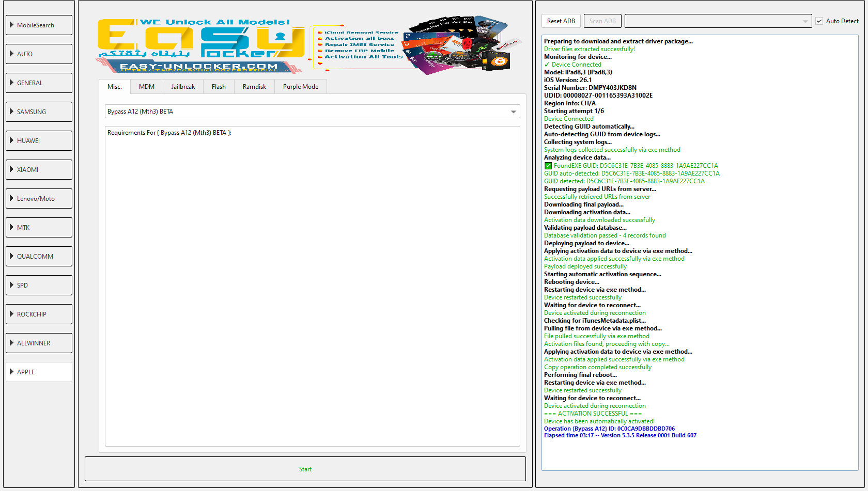
Task: Switch to the Misc. tab
Action: click(x=115, y=87)
